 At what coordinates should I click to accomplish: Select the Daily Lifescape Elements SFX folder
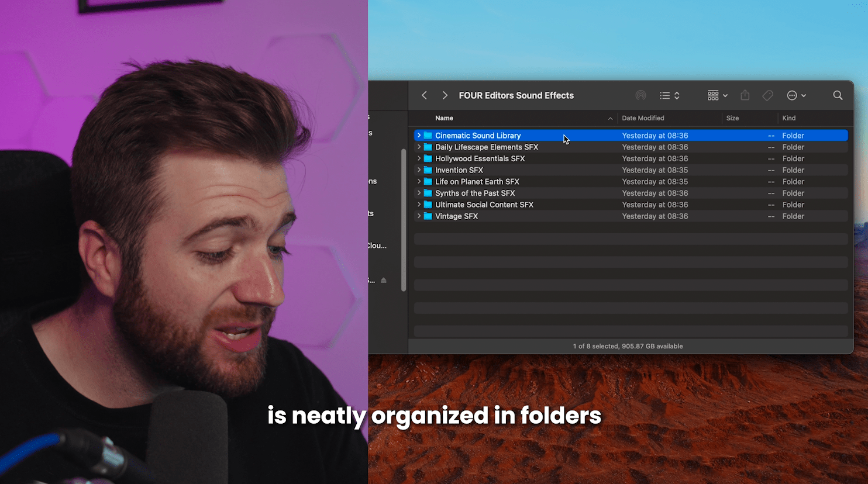[486, 147]
